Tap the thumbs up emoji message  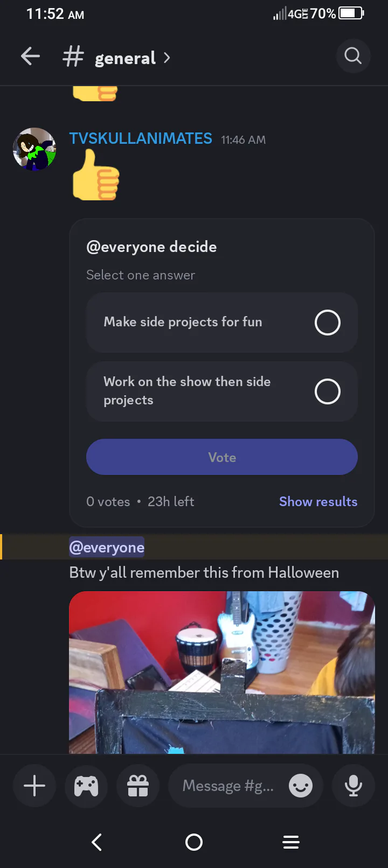(x=96, y=175)
